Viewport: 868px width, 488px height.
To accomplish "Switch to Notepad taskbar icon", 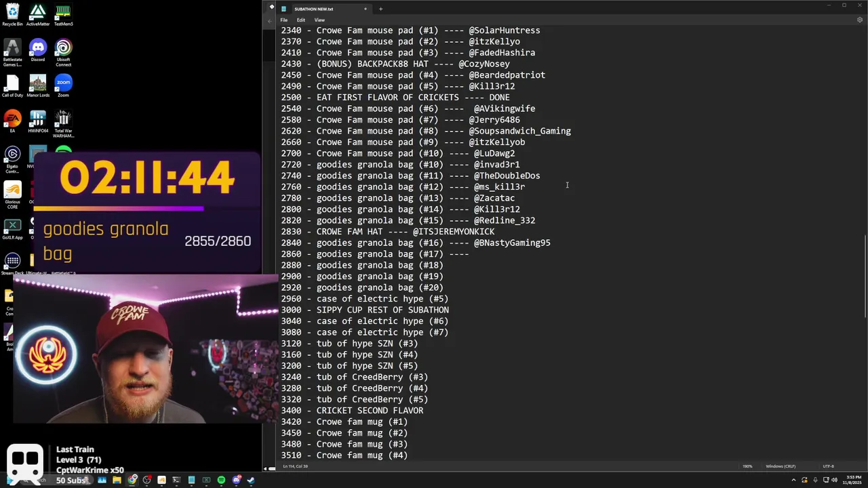I will (x=191, y=480).
